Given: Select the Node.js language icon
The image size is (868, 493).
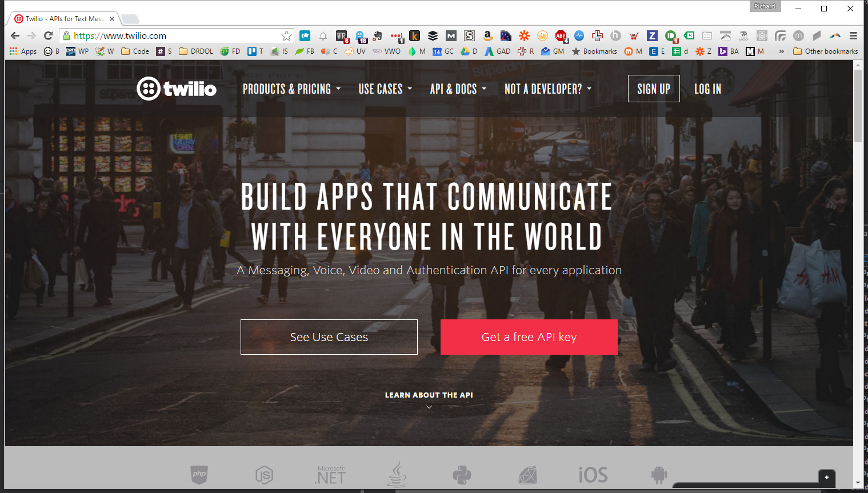Looking at the screenshot, I should pyautogui.click(x=264, y=474).
